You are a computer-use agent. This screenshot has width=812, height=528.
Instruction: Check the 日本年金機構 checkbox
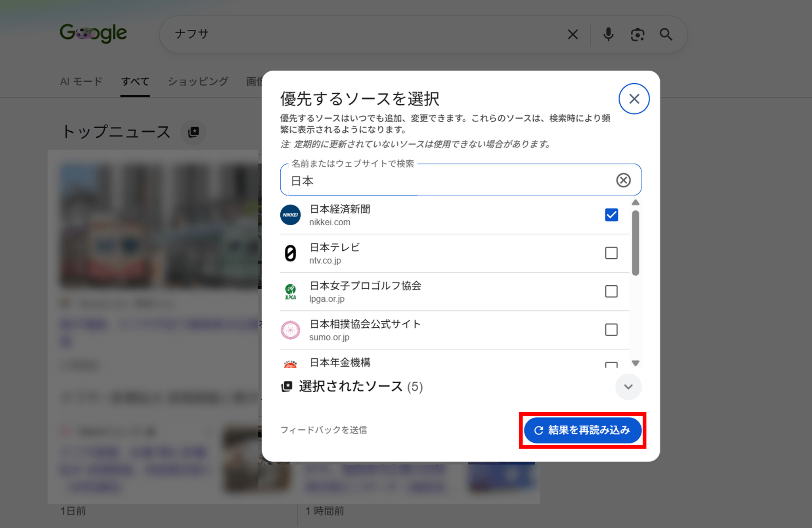tap(611, 365)
